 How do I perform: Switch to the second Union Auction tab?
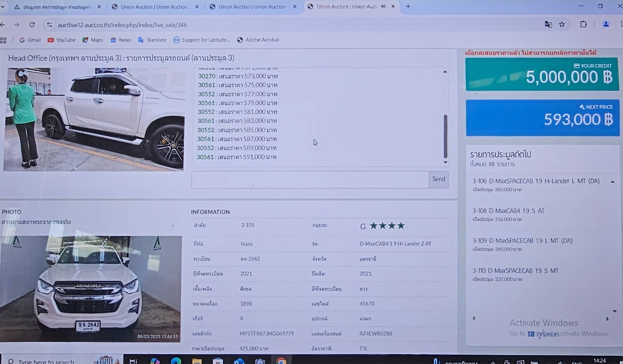252,7
